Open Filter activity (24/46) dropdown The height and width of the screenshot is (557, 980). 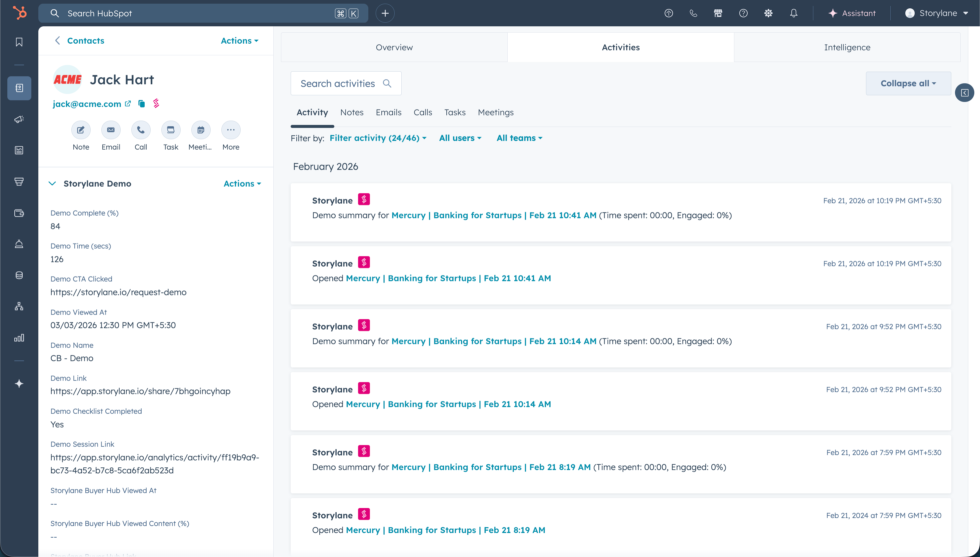point(378,138)
